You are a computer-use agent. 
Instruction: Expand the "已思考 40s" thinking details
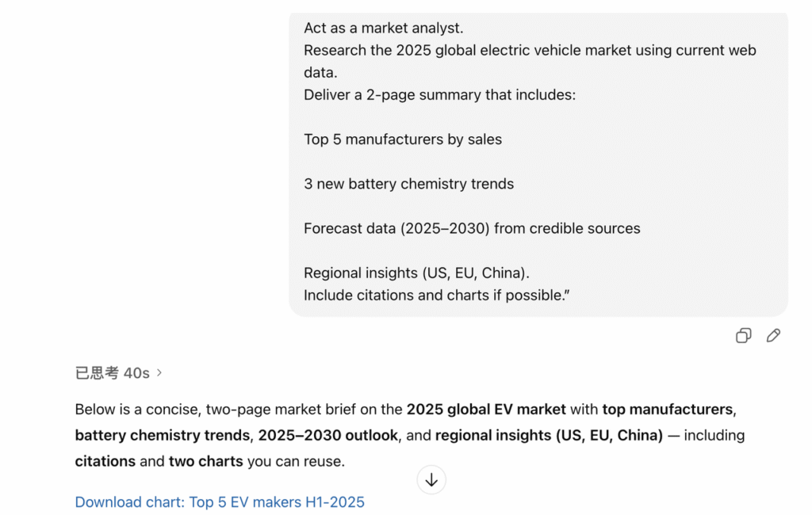click(x=112, y=373)
